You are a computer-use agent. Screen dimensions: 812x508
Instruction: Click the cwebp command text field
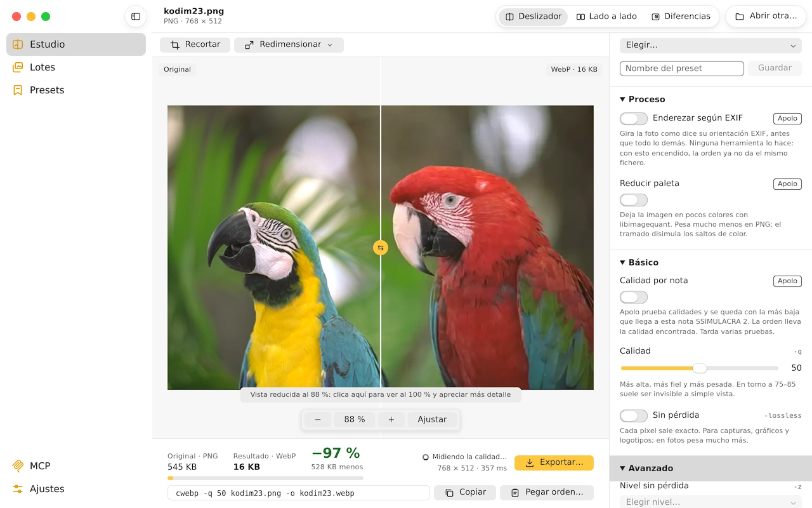coord(299,493)
